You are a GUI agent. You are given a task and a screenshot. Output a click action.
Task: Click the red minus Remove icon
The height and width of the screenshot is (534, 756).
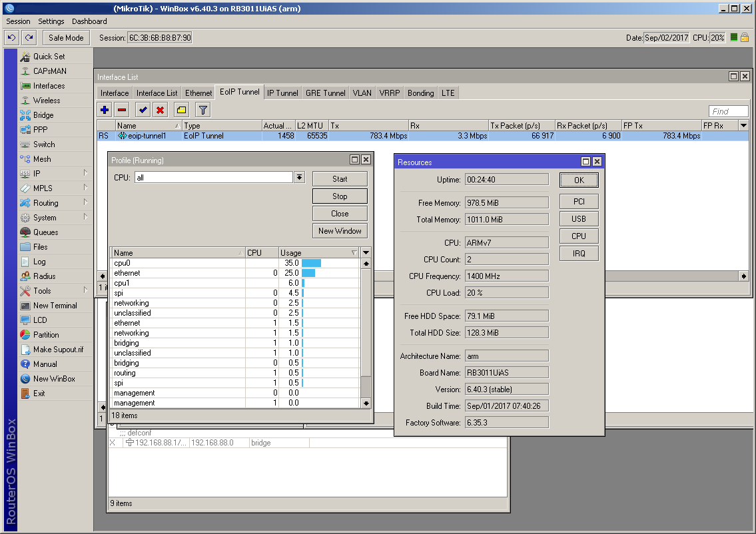tap(121, 110)
